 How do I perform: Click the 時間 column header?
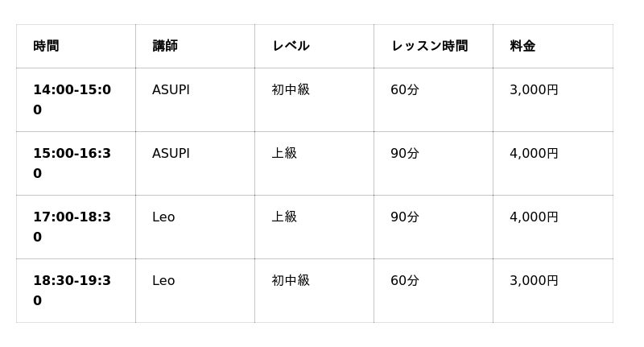(x=46, y=46)
